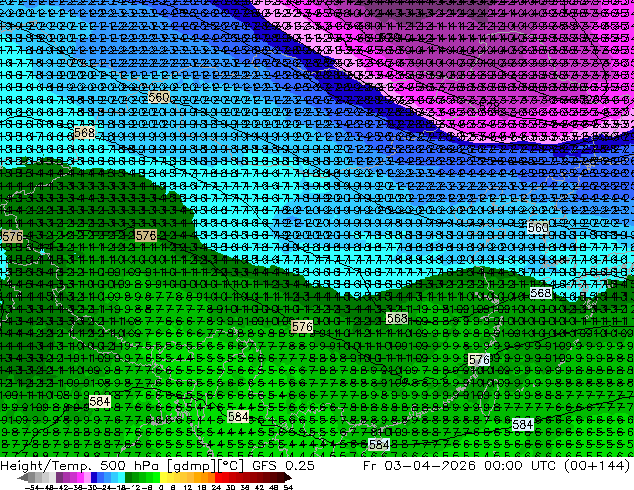
Task: Click the 'GFS 0.25' model label
Action: click(x=283, y=465)
